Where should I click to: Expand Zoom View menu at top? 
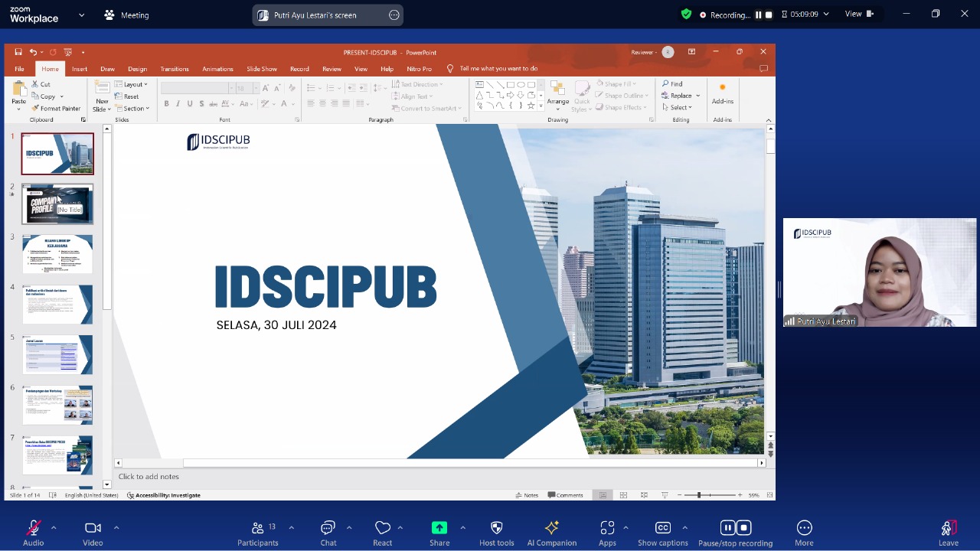pyautogui.click(x=858, y=14)
